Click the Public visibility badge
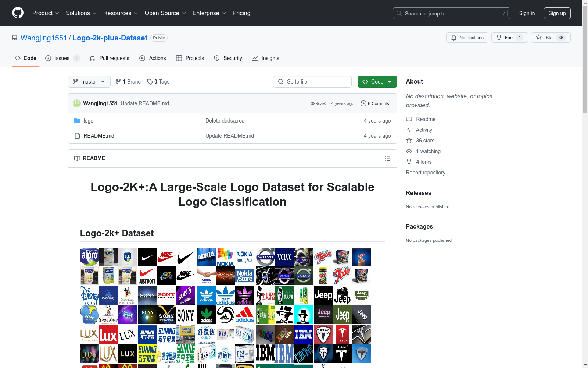588x368 pixels. (x=159, y=38)
